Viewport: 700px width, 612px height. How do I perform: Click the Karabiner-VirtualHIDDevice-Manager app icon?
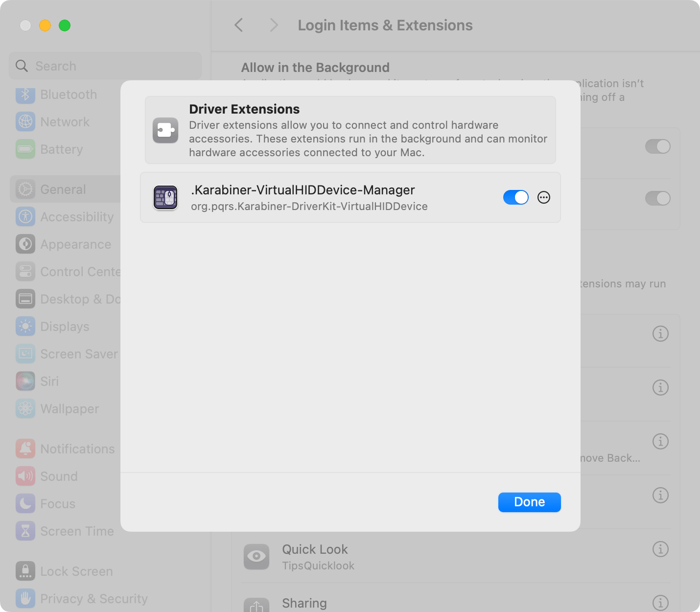(165, 197)
